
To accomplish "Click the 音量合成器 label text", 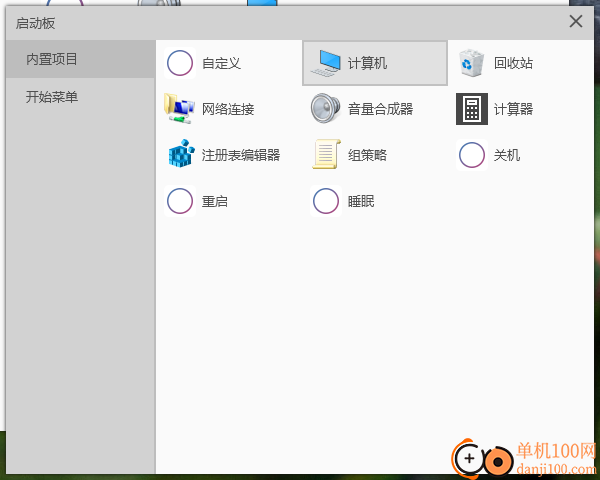I will click(x=380, y=109).
